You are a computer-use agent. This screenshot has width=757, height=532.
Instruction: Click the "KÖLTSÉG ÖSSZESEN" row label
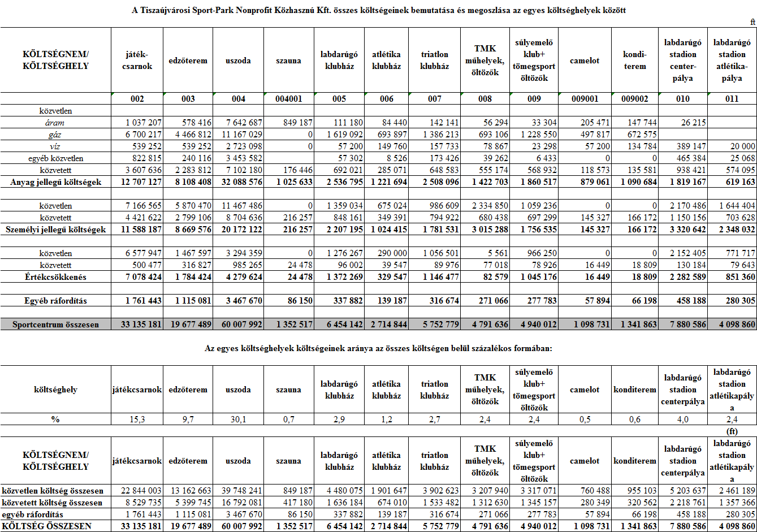(46, 526)
